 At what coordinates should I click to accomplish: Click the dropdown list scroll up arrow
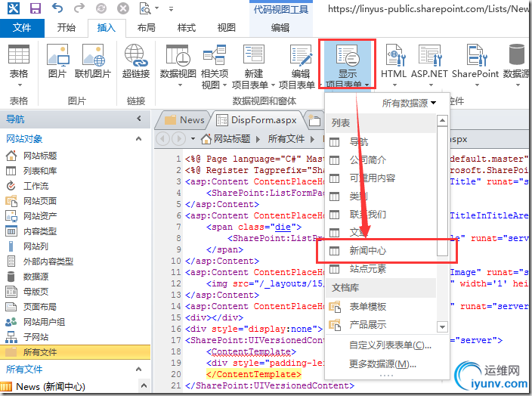[442, 120]
